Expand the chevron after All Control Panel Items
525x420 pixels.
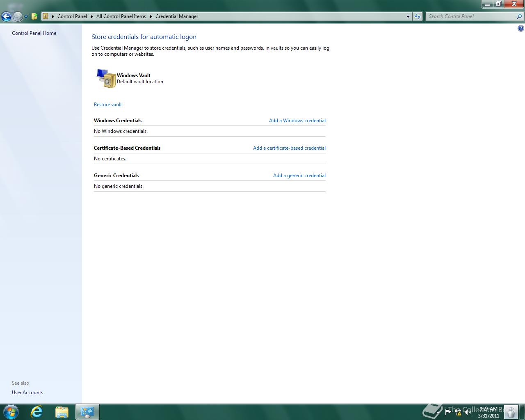[x=151, y=16]
